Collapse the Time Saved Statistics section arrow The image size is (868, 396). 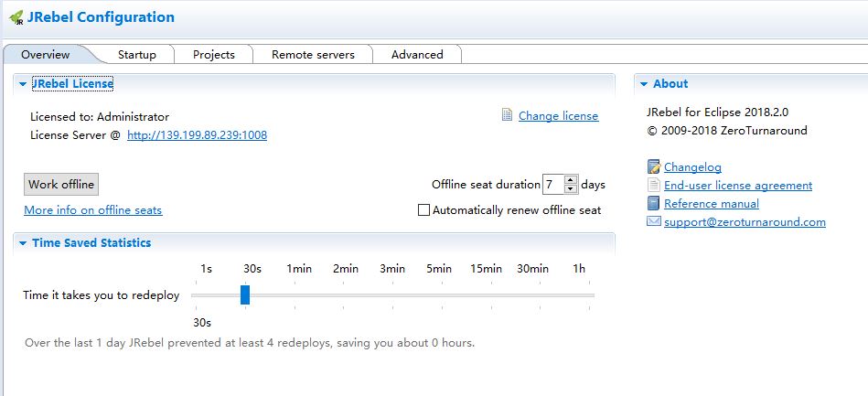pos(23,243)
